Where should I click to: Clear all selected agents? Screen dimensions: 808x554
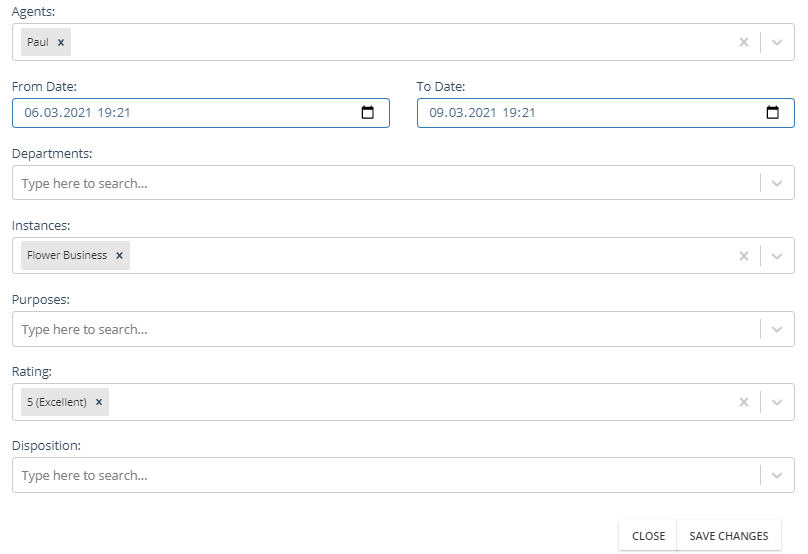click(744, 42)
